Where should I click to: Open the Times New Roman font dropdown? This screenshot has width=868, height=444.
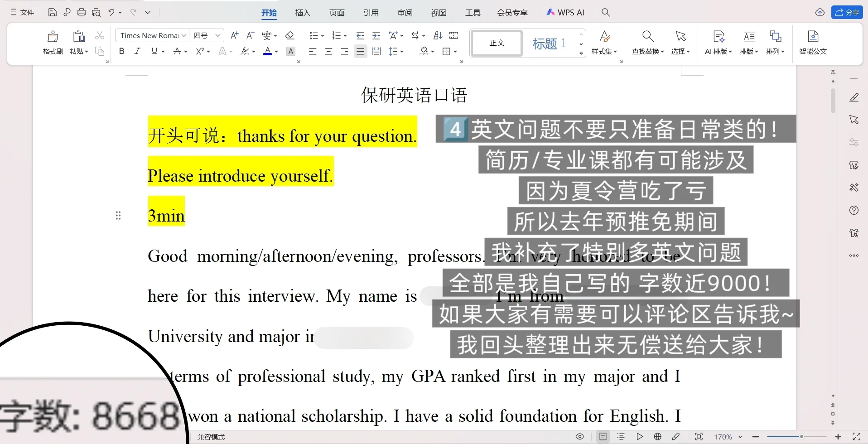click(184, 35)
